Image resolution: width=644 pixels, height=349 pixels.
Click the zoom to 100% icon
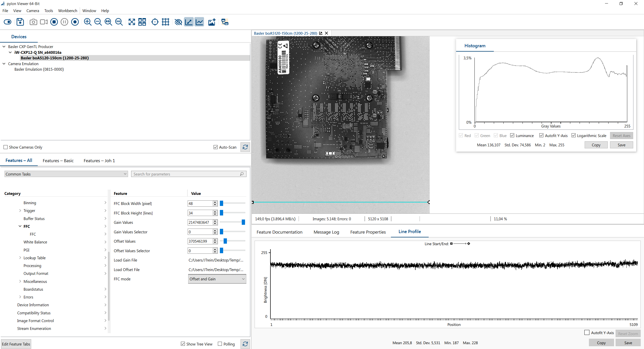tap(119, 22)
